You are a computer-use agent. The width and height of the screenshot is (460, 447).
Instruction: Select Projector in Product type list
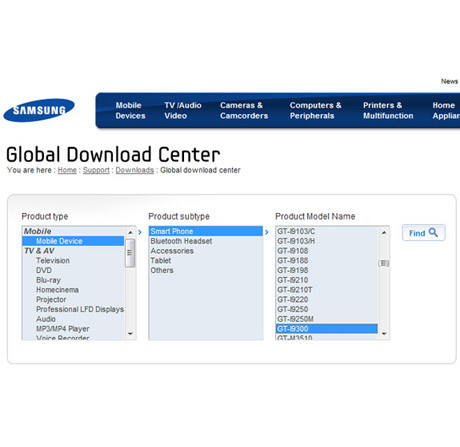[x=73, y=299]
